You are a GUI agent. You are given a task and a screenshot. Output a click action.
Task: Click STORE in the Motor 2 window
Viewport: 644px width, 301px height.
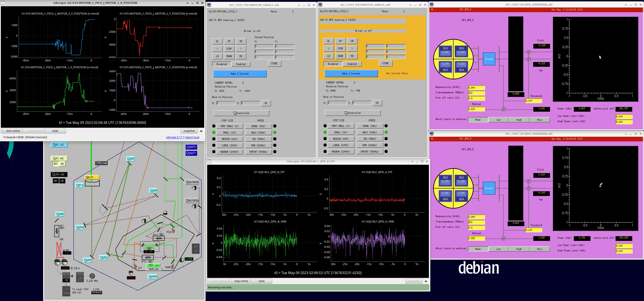[x=274, y=64]
